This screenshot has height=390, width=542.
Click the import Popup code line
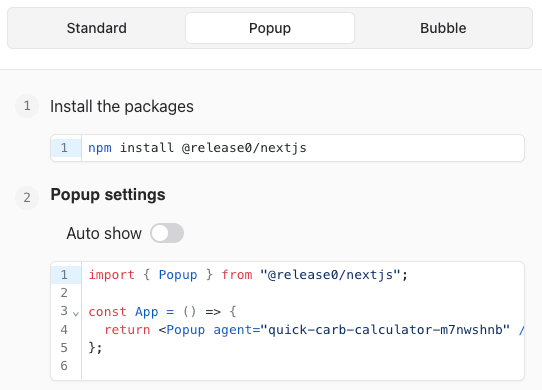pyautogui.click(x=248, y=275)
